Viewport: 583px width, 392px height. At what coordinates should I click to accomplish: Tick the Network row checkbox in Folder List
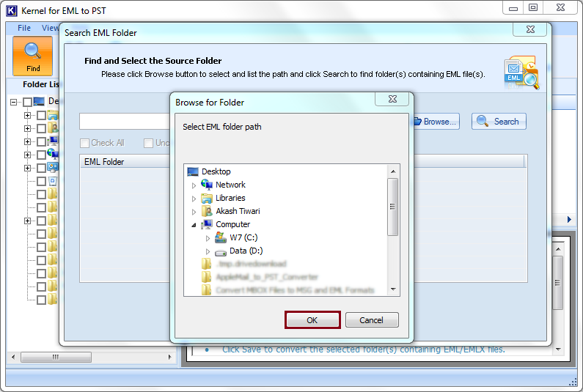pos(41,155)
